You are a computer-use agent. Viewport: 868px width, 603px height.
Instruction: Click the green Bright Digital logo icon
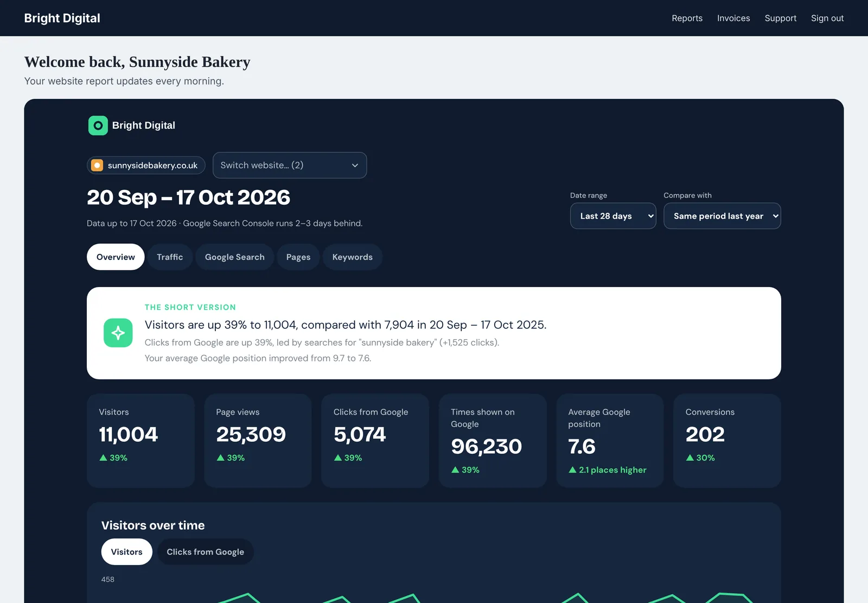pos(98,125)
